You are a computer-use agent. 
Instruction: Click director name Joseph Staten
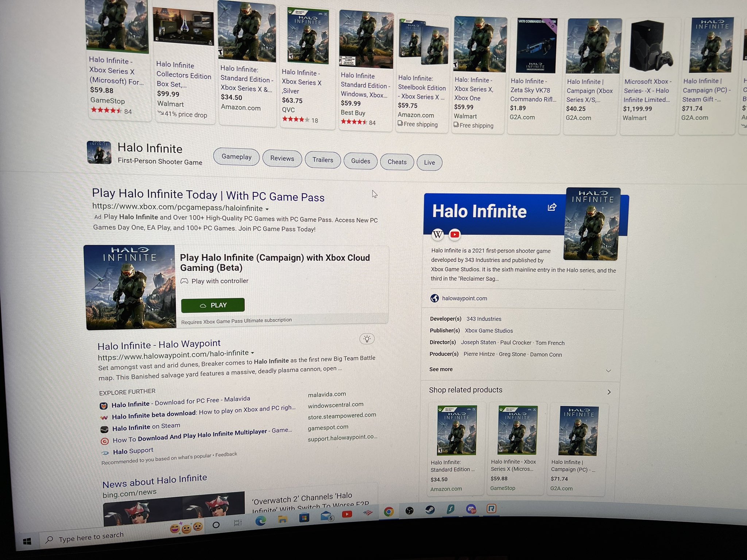(x=478, y=343)
